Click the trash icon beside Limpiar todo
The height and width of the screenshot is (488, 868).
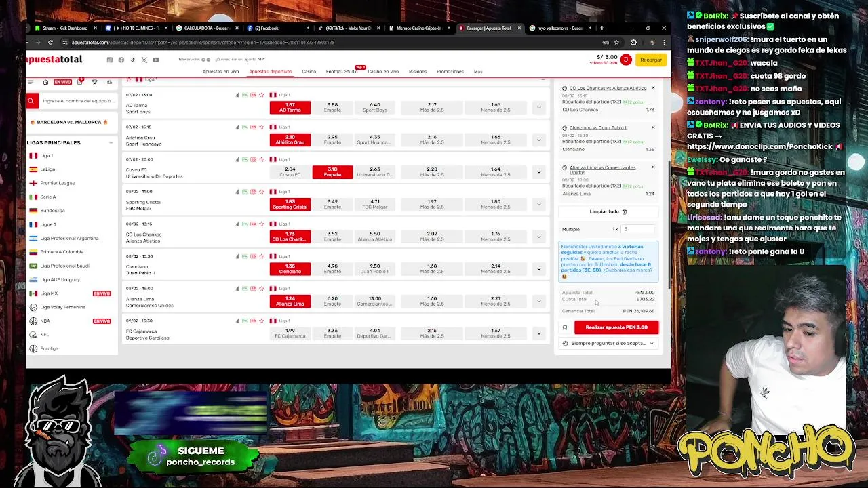[625, 211]
